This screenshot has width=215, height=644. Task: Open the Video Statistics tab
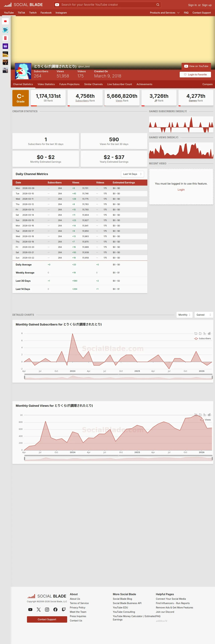click(46, 84)
